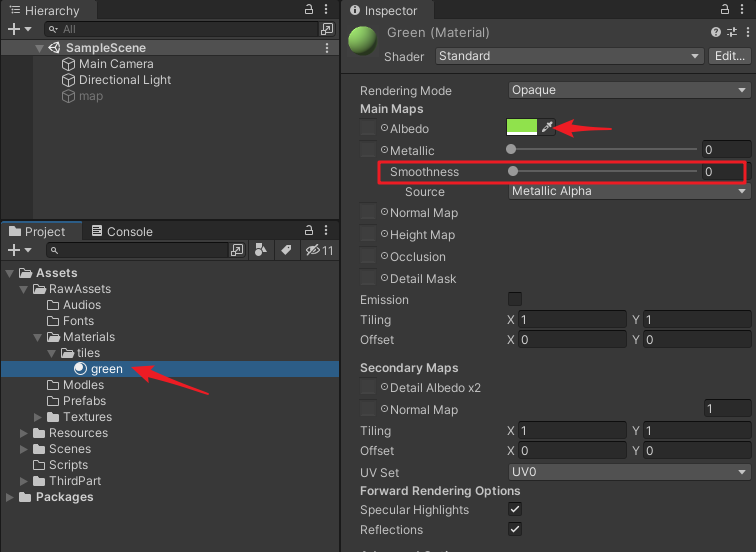
Task: Open the smoothness Source dropdown
Action: [x=629, y=191]
